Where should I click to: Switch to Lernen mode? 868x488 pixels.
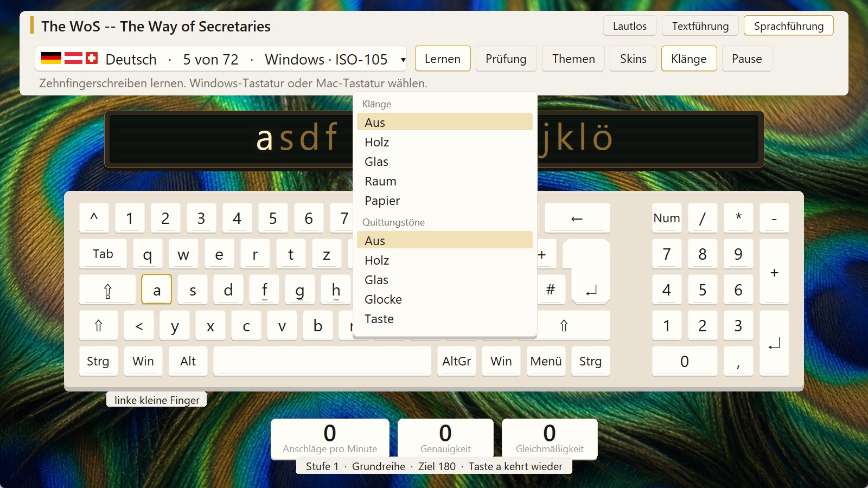click(x=443, y=59)
